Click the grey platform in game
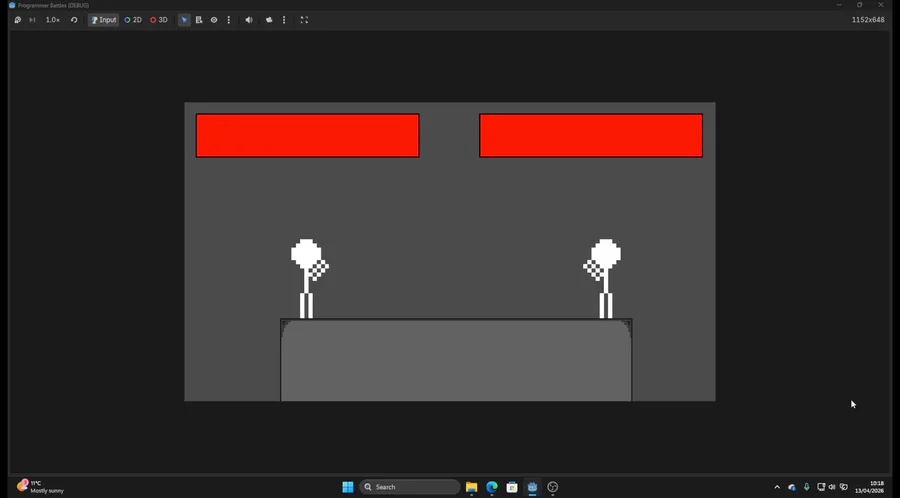This screenshot has width=900, height=498. click(x=456, y=360)
